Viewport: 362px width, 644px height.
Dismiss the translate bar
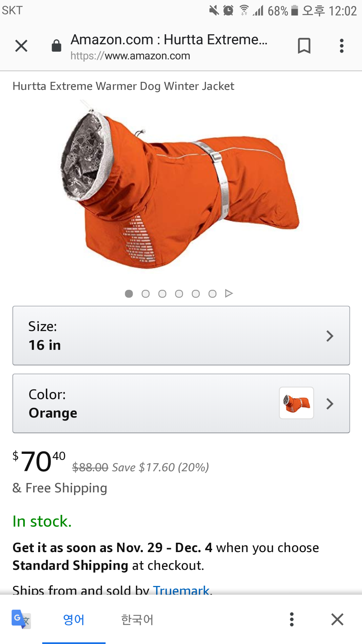coord(337,619)
